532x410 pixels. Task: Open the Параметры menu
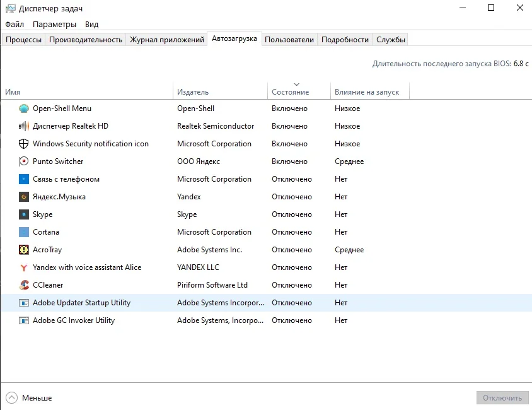(x=54, y=24)
